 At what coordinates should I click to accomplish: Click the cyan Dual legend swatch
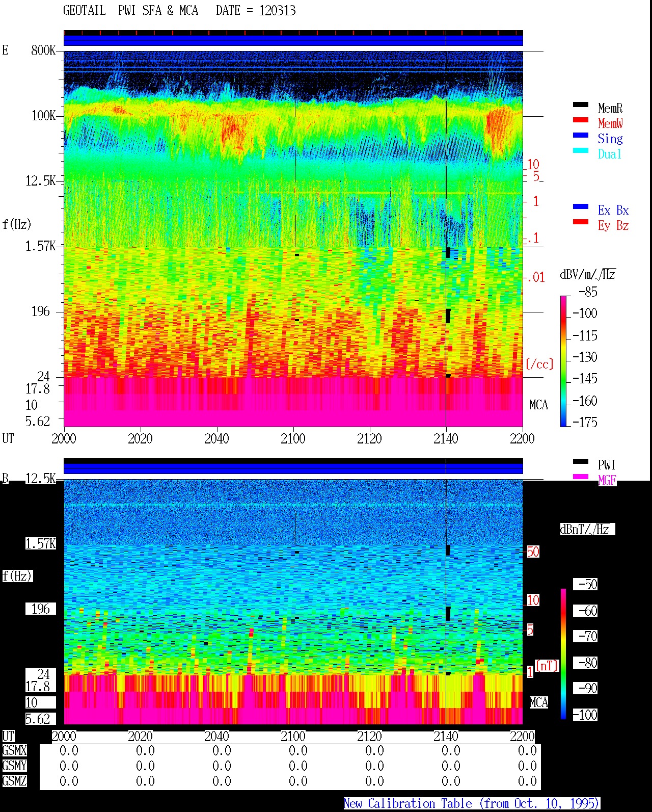pyautogui.click(x=580, y=151)
